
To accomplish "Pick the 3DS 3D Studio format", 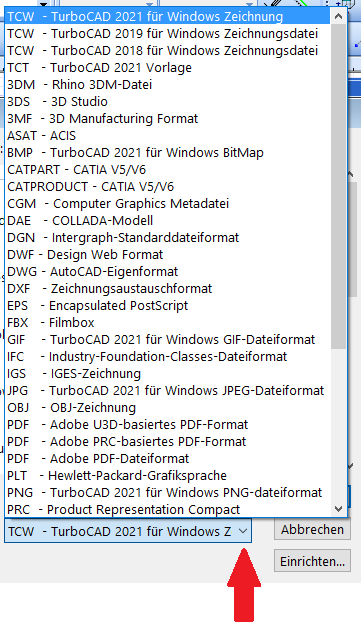I will click(168, 101).
